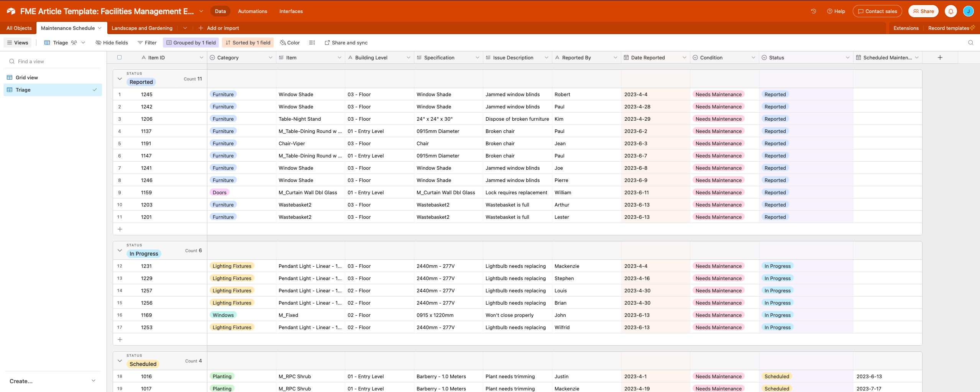Open the row height icon
This screenshot has height=392, width=980.
click(312, 43)
